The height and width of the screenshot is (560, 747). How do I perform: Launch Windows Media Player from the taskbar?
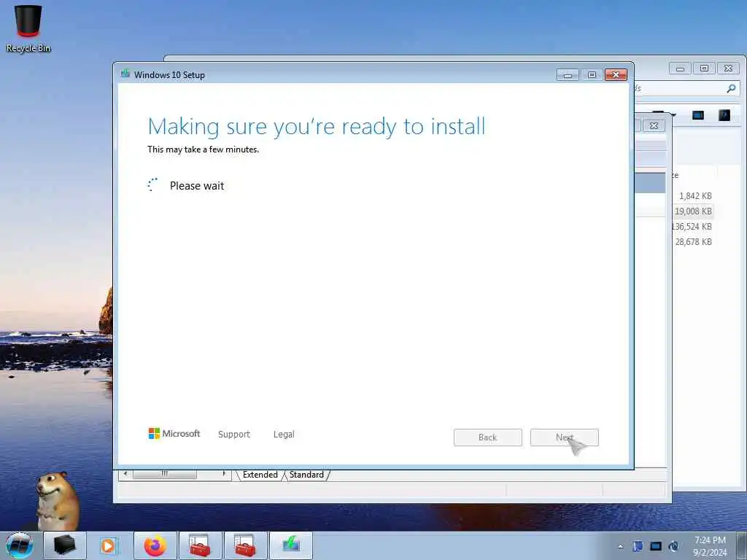pos(108,545)
